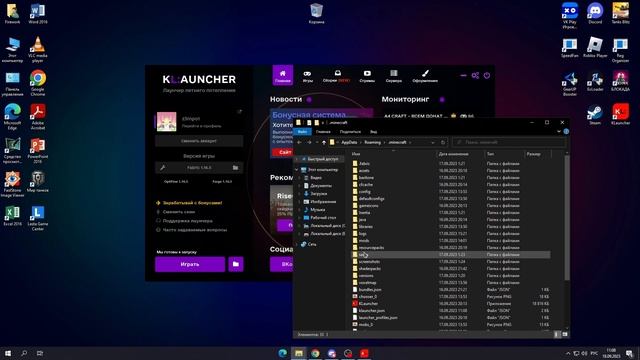Open the Стримы video tab in KLauncher
640x360 pixels.
pos(367,76)
